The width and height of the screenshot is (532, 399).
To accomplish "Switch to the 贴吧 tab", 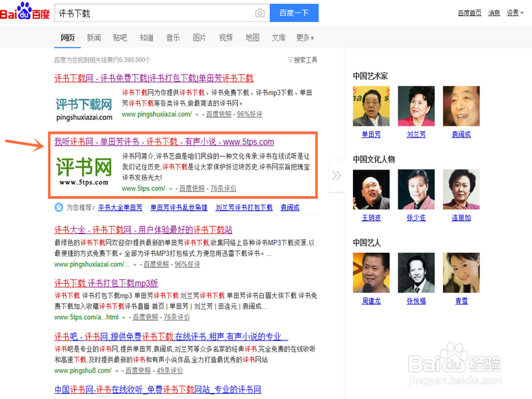I will point(120,37).
